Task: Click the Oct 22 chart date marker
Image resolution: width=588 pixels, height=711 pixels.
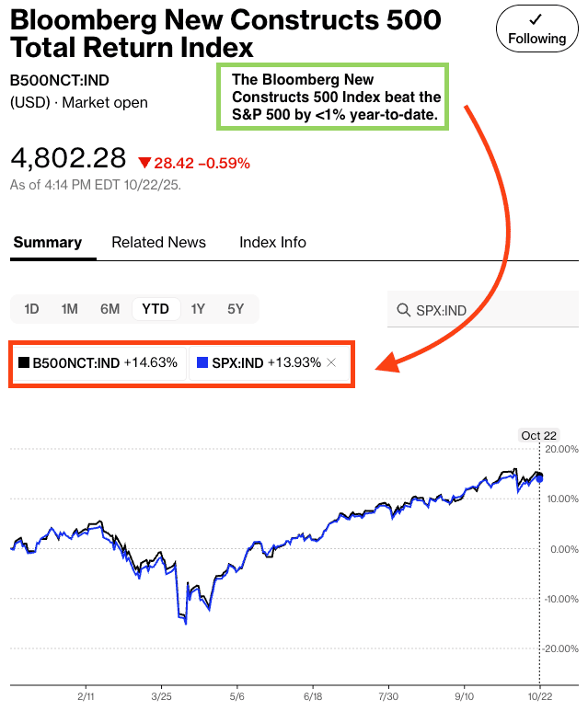Action: coord(539,435)
